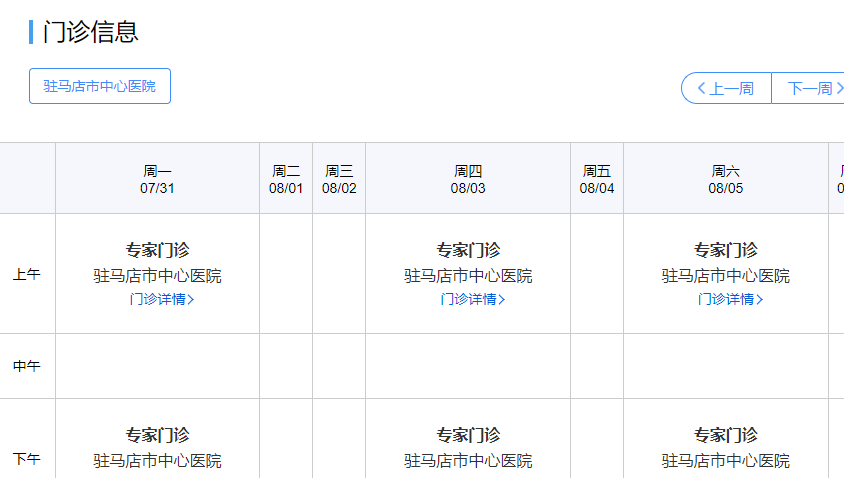Select the 周二 08/01 column header

[285, 179]
